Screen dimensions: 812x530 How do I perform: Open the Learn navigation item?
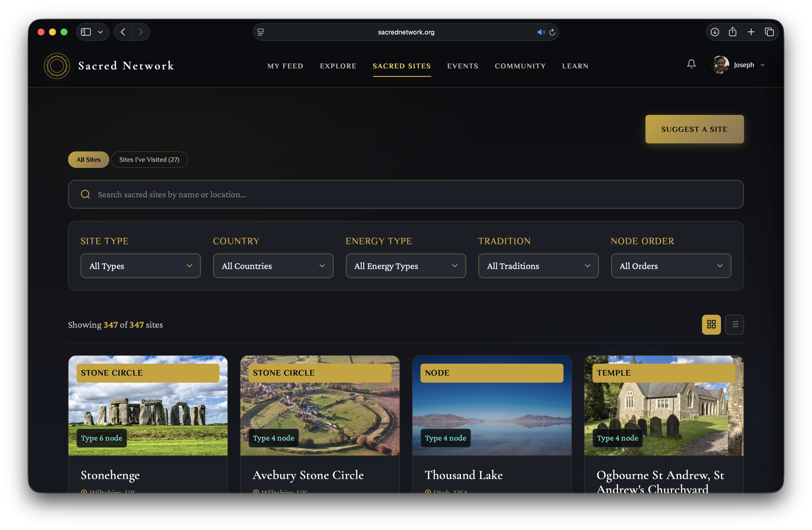[x=575, y=66]
